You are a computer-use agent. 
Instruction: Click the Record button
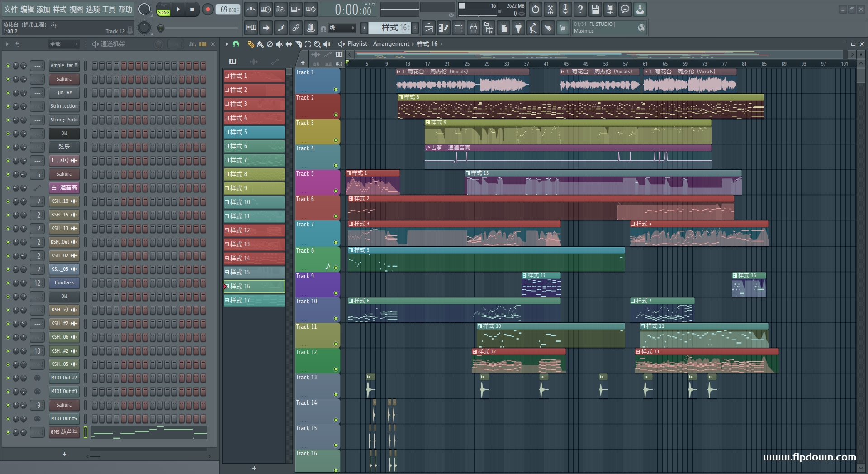pos(208,9)
